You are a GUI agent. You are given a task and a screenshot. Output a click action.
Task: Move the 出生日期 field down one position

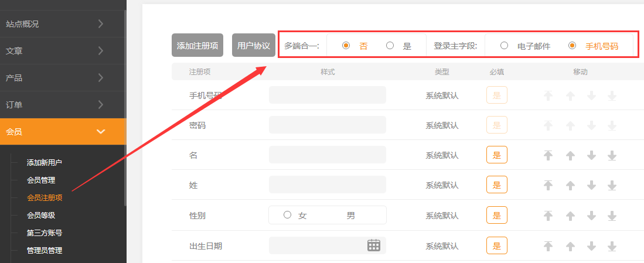591,245
